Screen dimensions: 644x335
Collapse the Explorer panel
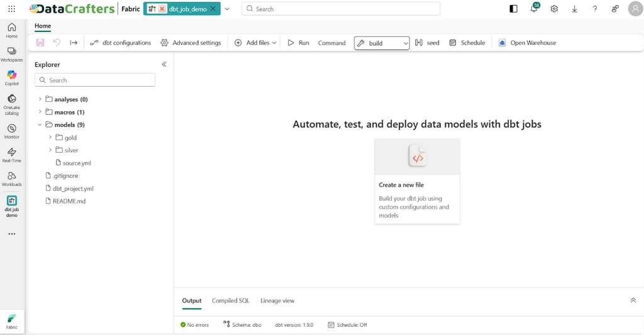[x=164, y=65]
